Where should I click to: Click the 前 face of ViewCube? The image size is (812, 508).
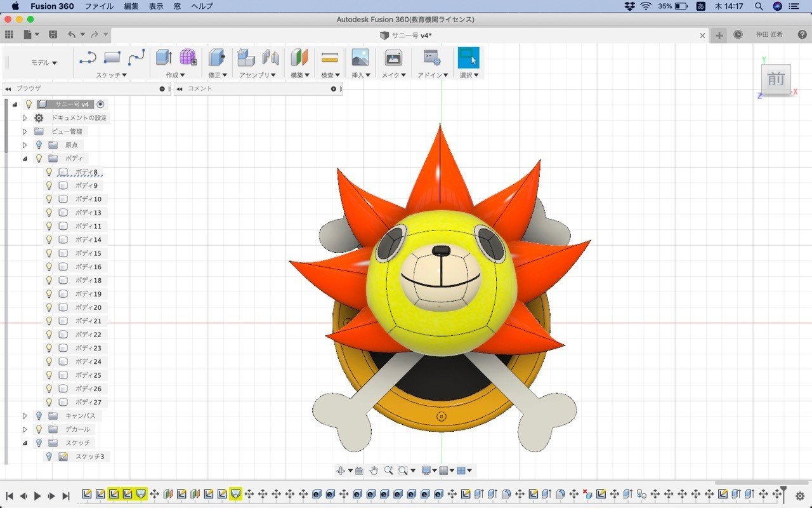[775, 79]
